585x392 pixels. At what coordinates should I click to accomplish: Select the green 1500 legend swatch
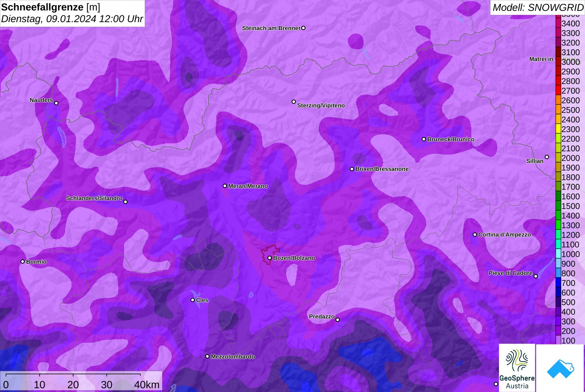(558, 206)
